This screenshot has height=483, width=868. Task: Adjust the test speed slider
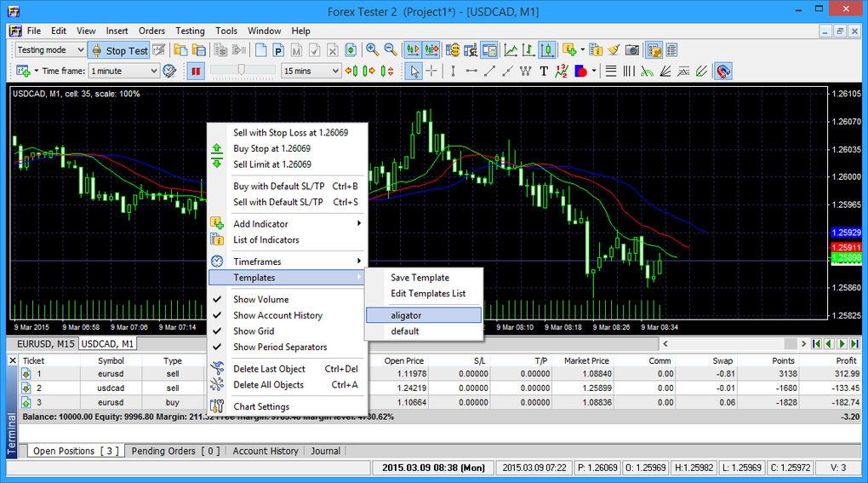pos(243,70)
